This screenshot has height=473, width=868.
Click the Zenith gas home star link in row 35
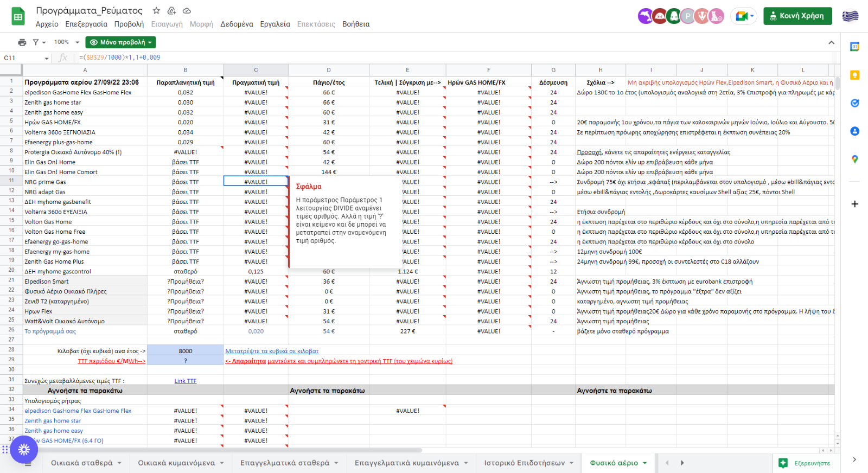(x=53, y=421)
